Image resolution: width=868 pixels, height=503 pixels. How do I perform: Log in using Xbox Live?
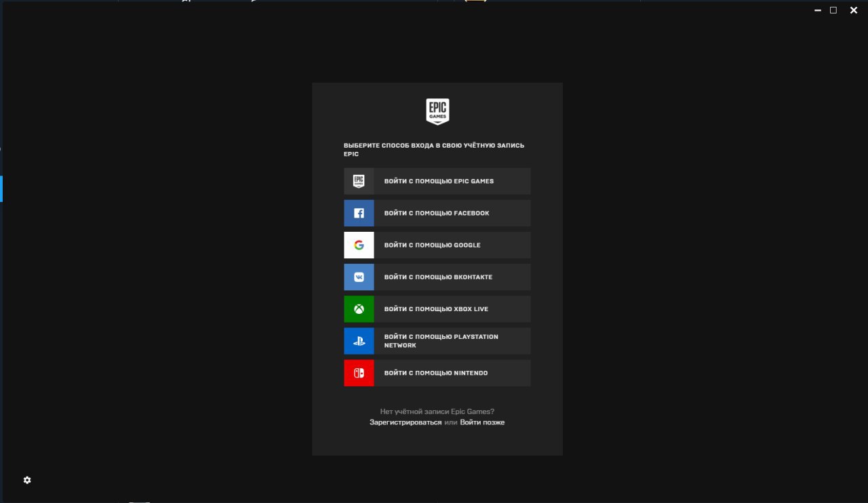pos(437,309)
